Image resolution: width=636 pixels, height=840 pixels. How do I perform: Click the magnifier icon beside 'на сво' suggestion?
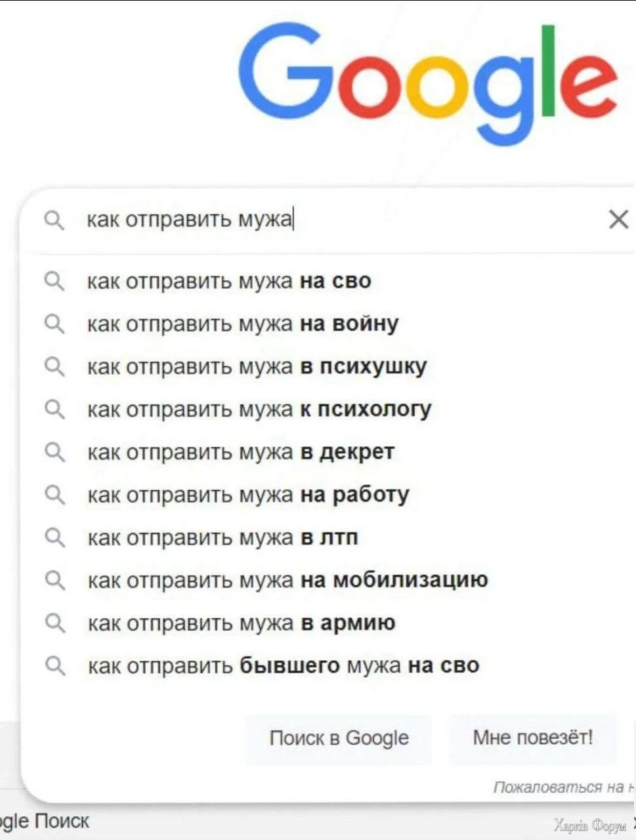[54, 282]
